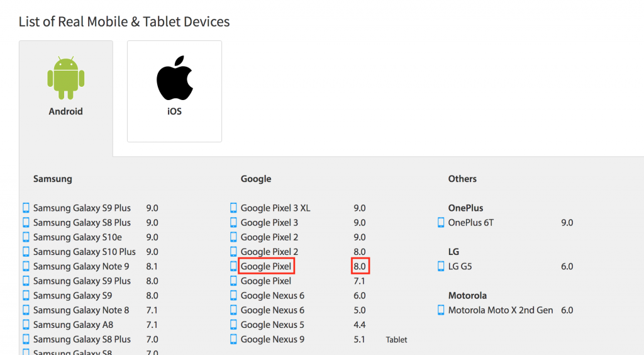Click phone icon beside Samsung Galaxy Note 9
The image size is (644, 355).
coord(26,266)
